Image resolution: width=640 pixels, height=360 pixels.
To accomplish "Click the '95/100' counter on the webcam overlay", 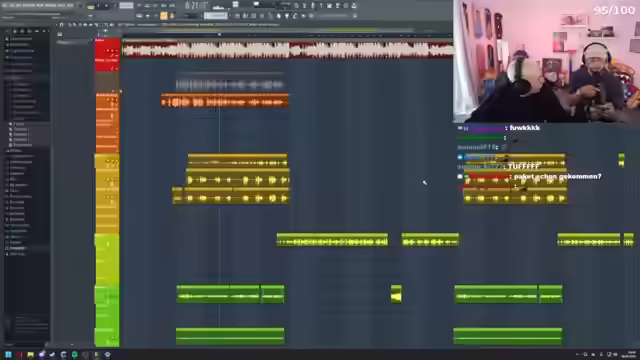I will tap(614, 10).
